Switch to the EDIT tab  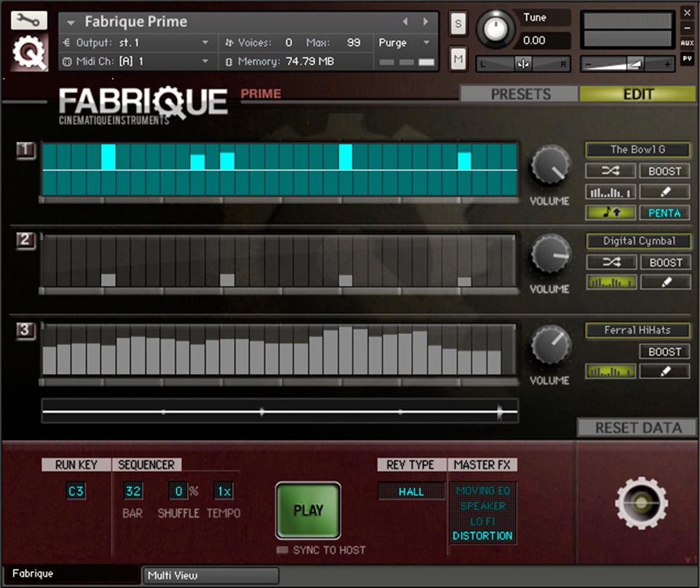coord(638,94)
